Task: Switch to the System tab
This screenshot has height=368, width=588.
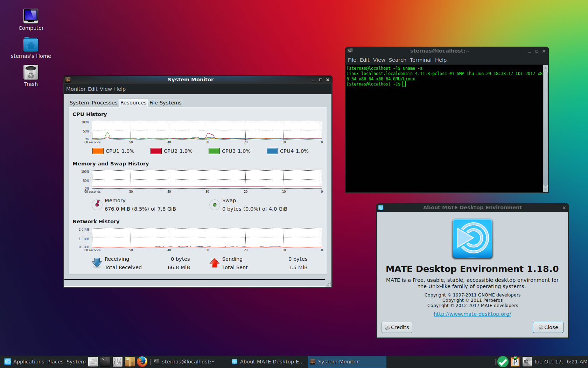Action: [x=79, y=103]
